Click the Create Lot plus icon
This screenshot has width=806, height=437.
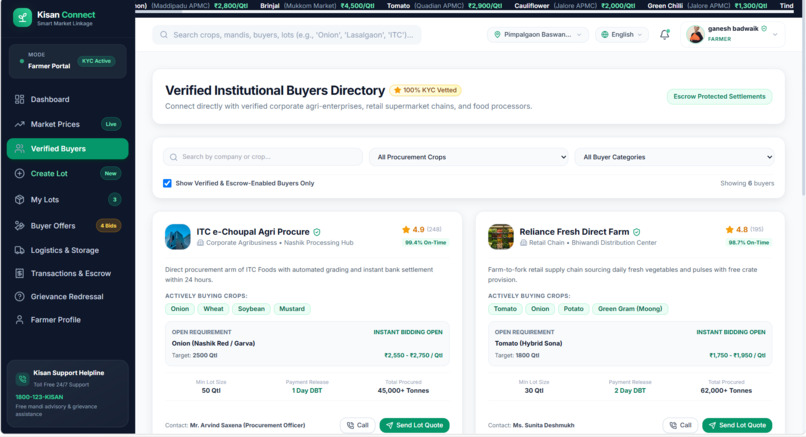[20, 174]
